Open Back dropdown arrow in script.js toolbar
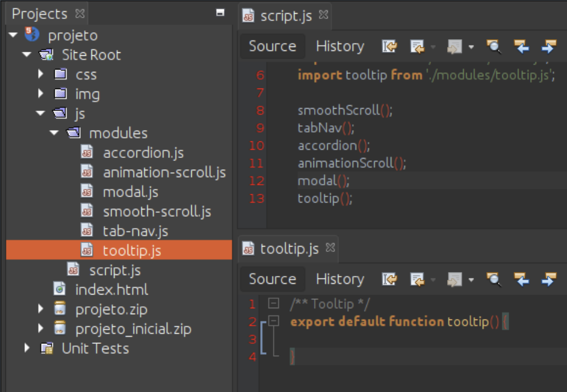This screenshot has height=392, width=567. click(x=433, y=47)
